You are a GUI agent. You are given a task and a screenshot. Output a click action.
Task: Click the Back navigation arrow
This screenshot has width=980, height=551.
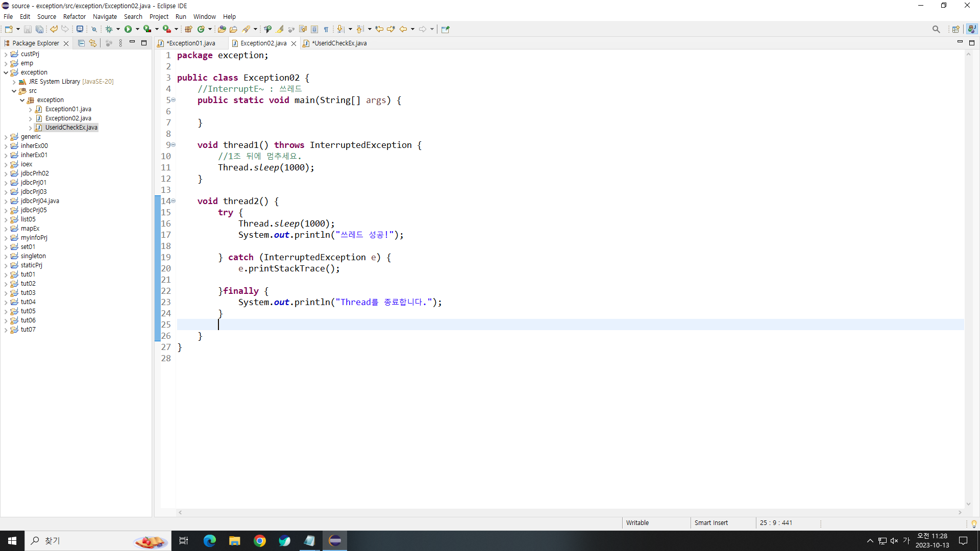click(x=403, y=29)
